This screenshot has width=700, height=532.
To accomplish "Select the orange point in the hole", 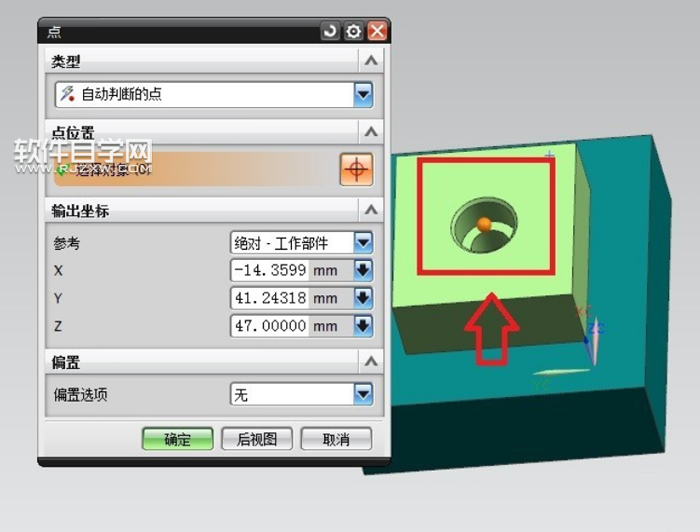I will [484, 224].
